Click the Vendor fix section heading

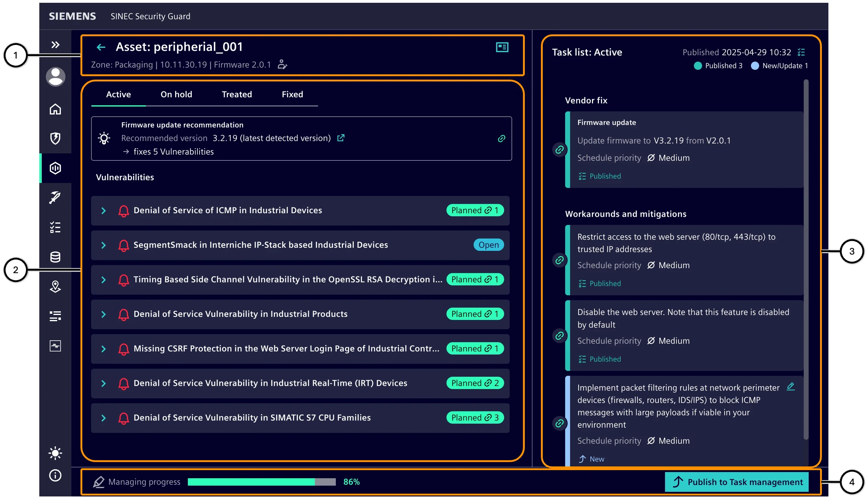[586, 100]
